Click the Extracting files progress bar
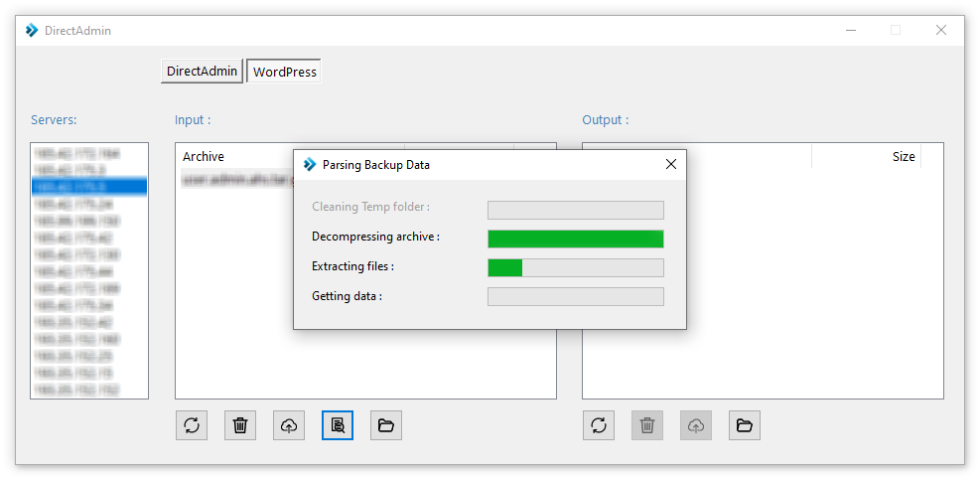The height and width of the screenshot is (480, 980). pyautogui.click(x=576, y=268)
